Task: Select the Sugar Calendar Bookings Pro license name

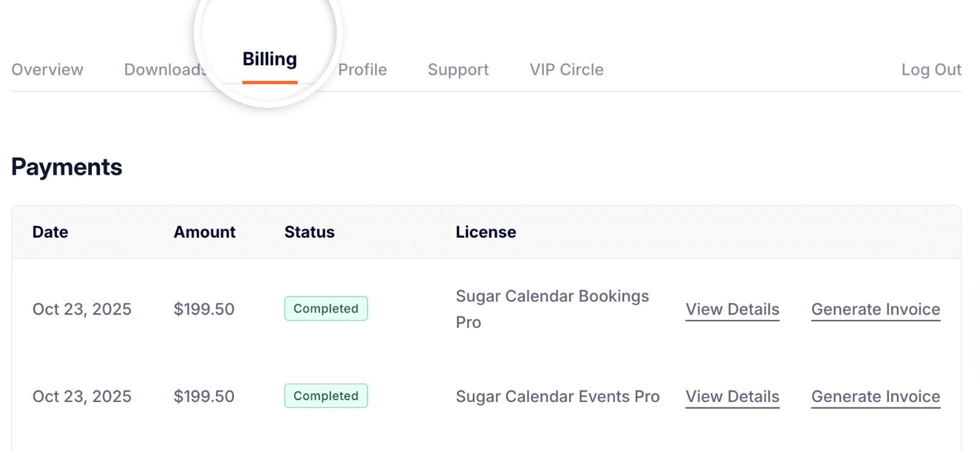Action: [x=552, y=309]
